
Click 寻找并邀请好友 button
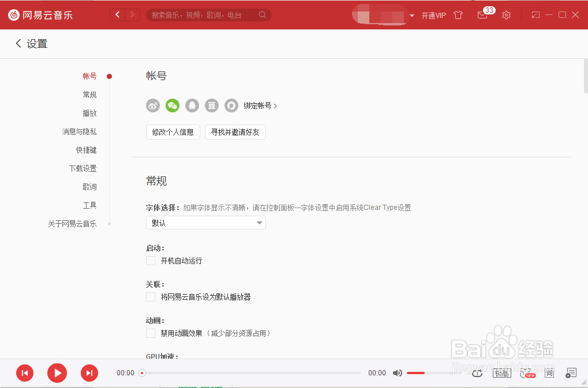[235, 132]
